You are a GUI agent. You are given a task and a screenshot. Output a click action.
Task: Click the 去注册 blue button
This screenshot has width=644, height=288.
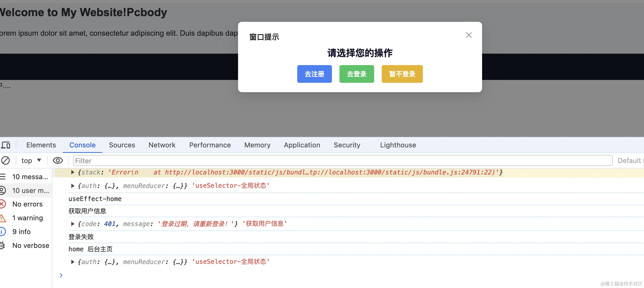point(314,74)
